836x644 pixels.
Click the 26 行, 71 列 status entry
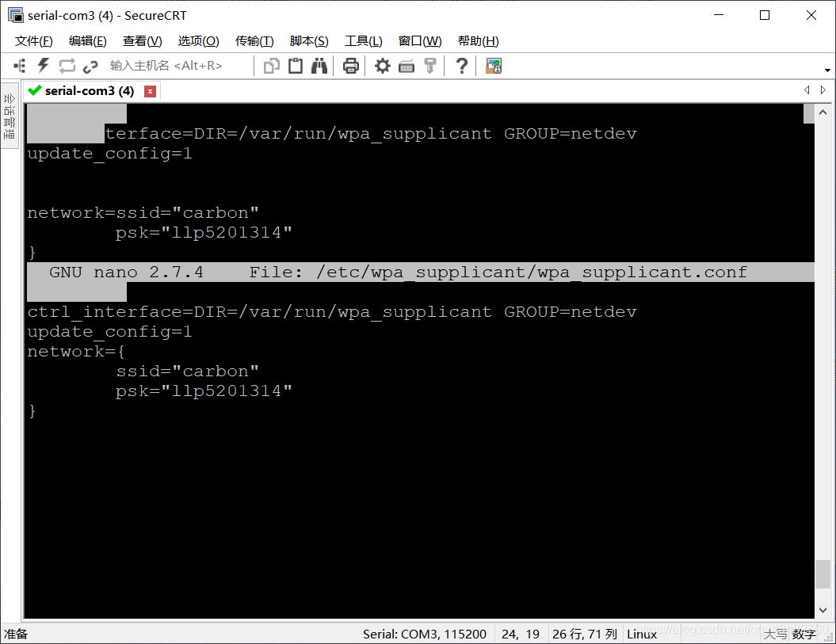(584, 634)
